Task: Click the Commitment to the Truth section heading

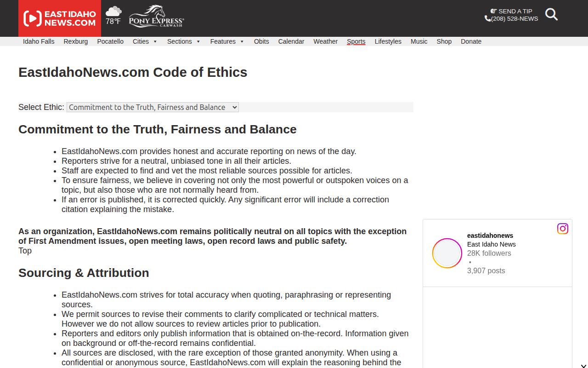Action: [158, 129]
